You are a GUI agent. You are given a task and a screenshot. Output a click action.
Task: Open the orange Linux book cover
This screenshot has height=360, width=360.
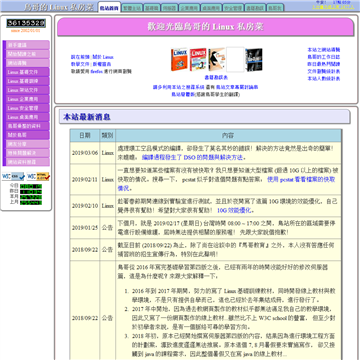[x=179, y=60]
